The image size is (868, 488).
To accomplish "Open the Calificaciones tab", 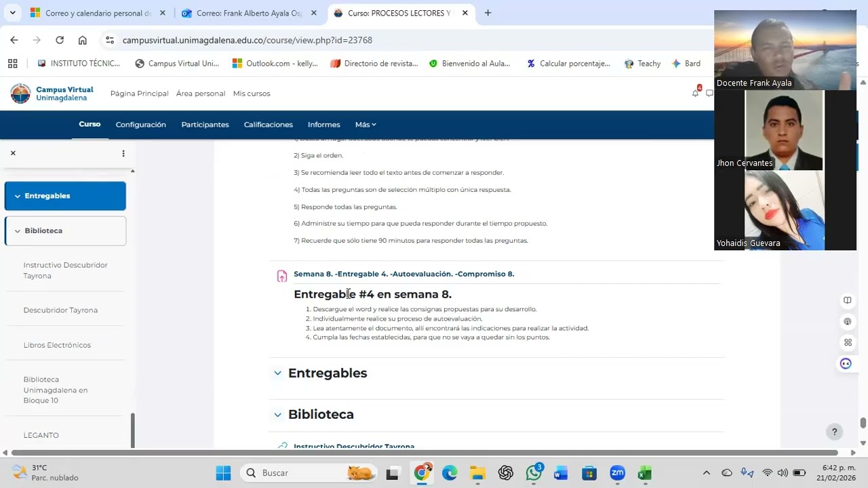I will pos(269,125).
